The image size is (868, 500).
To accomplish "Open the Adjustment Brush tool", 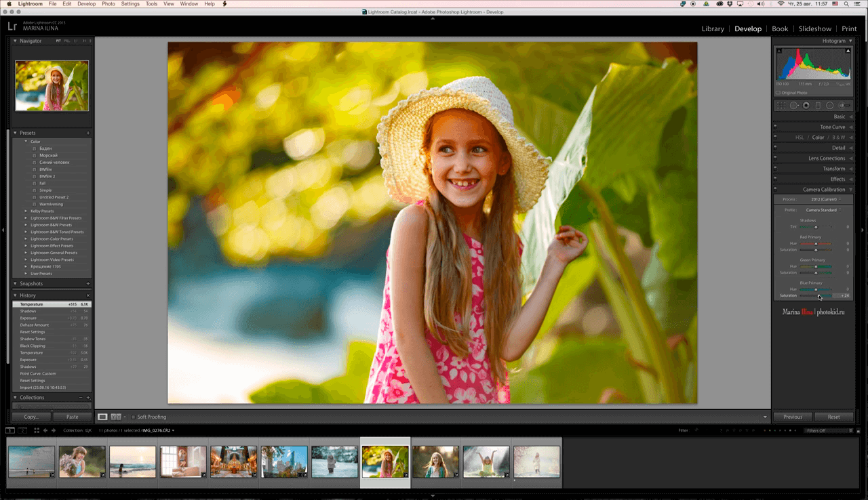I will pyautogui.click(x=845, y=106).
